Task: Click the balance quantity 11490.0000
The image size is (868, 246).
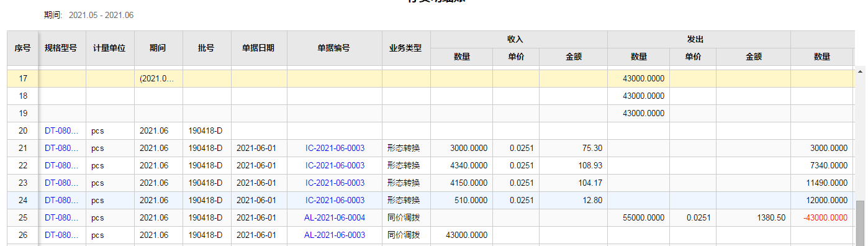Action: [827, 183]
